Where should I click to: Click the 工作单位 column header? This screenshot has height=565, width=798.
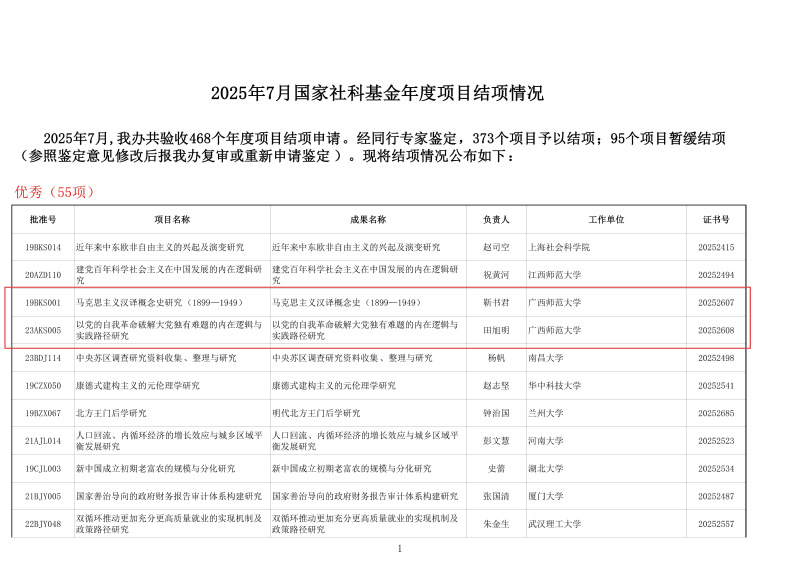(606, 219)
